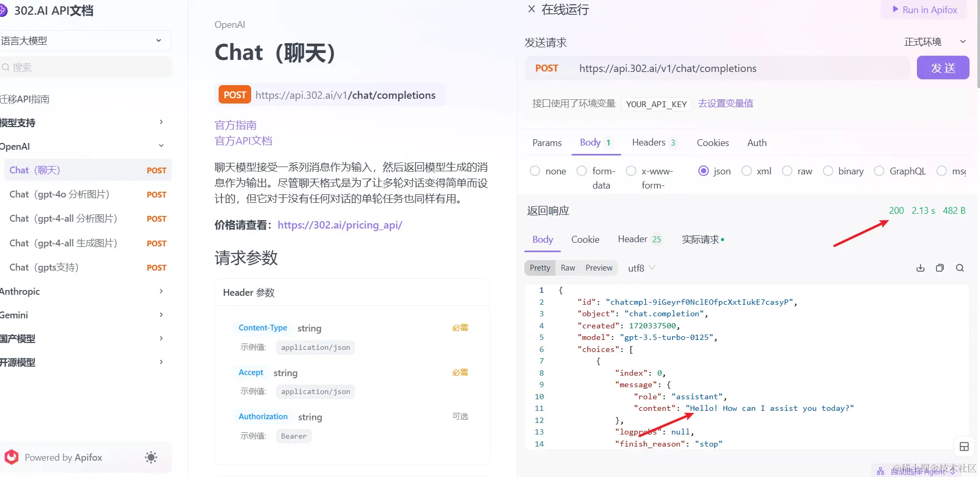Switch to the Headers request tab
The height and width of the screenshot is (477, 980).
(x=649, y=142)
